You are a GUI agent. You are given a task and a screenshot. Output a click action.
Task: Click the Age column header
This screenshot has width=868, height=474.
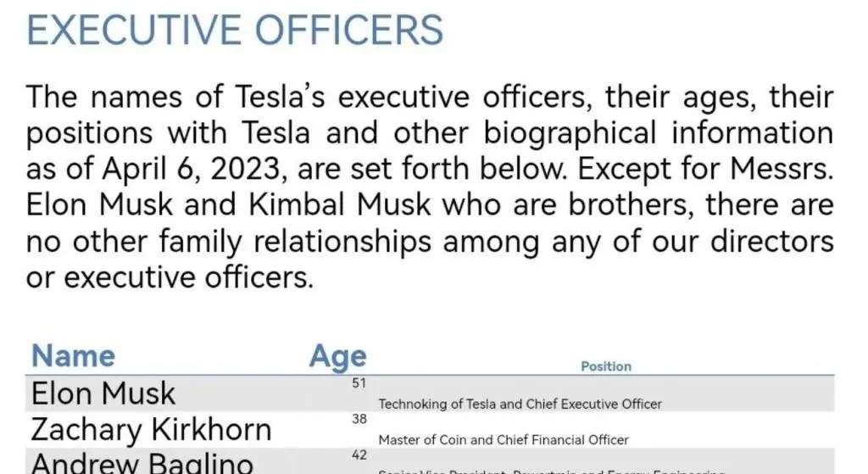click(337, 357)
